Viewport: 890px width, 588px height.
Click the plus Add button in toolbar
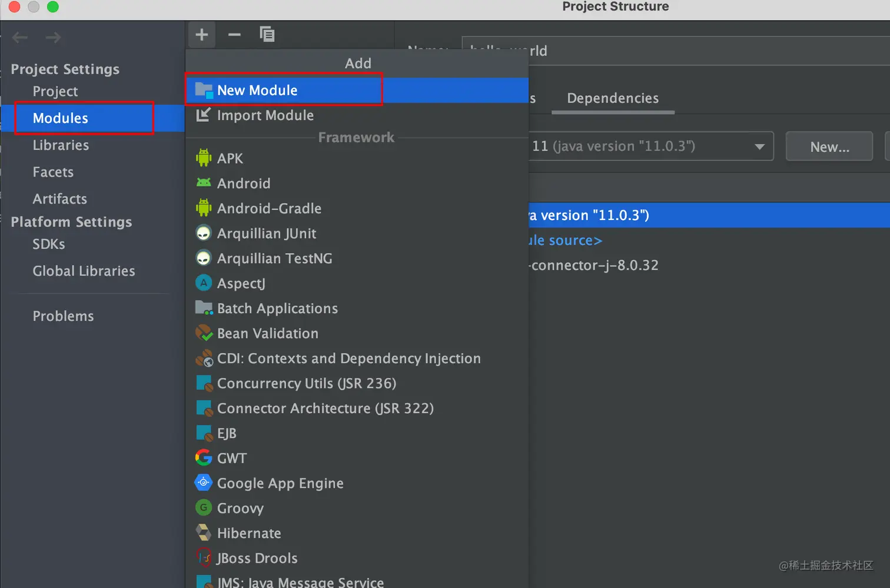202,35
